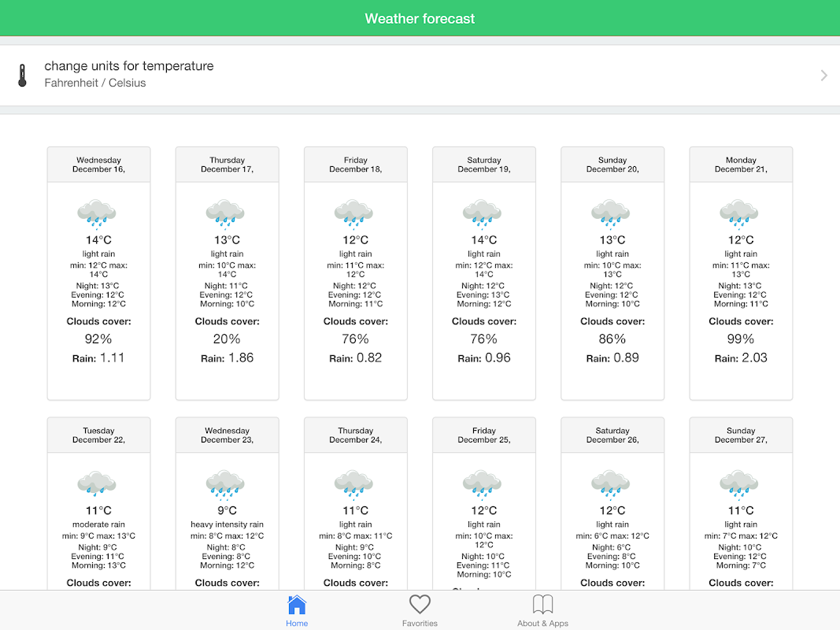
Task: Click rain cloud icon for Thursday December 24
Action: [x=353, y=484]
